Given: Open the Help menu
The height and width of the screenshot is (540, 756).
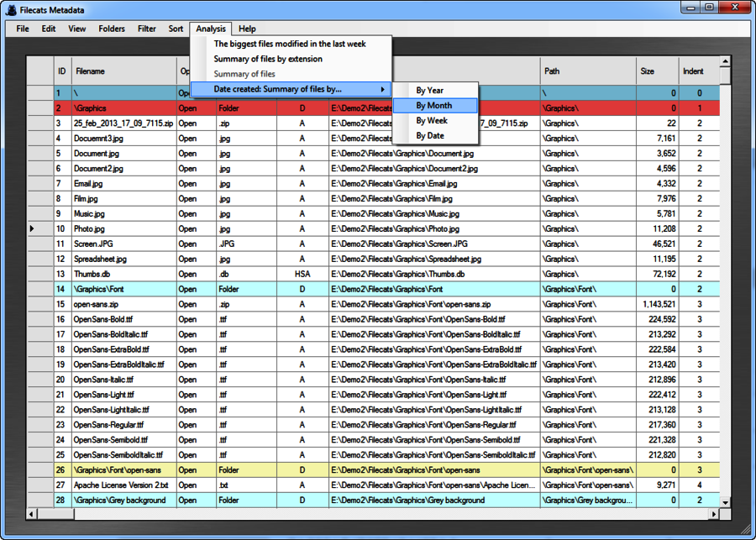Looking at the screenshot, I should click(x=247, y=29).
